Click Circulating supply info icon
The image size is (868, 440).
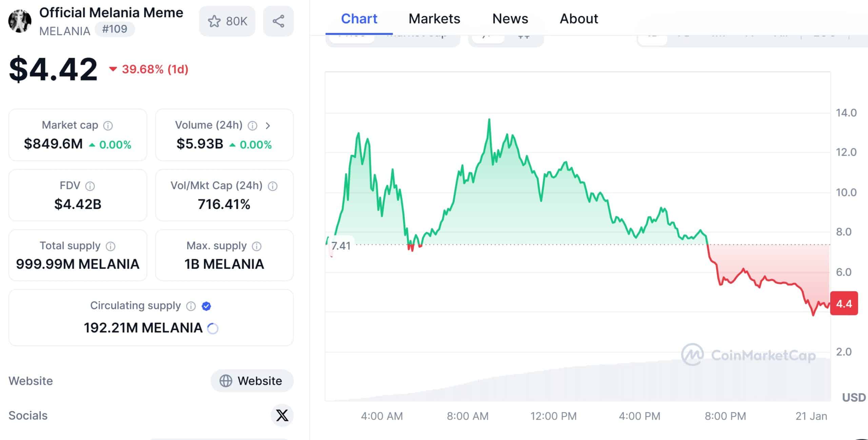pyautogui.click(x=191, y=306)
